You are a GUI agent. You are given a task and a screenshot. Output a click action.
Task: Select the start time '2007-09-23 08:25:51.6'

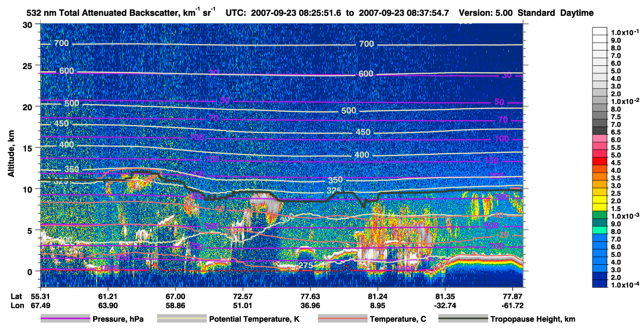[x=296, y=13]
